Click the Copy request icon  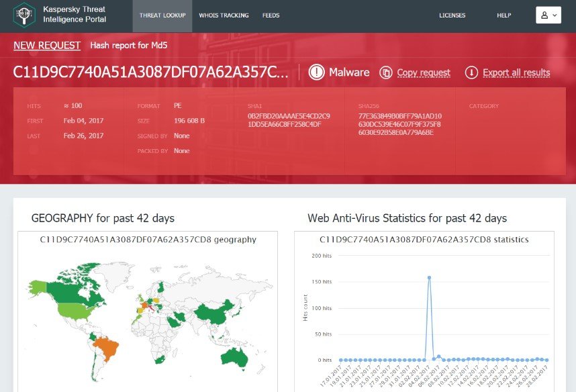[x=386, y=72]
